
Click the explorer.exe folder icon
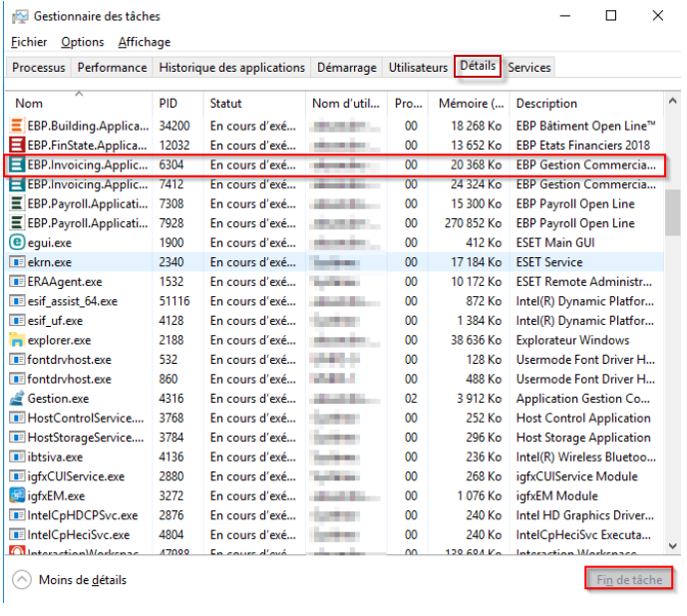17,340
